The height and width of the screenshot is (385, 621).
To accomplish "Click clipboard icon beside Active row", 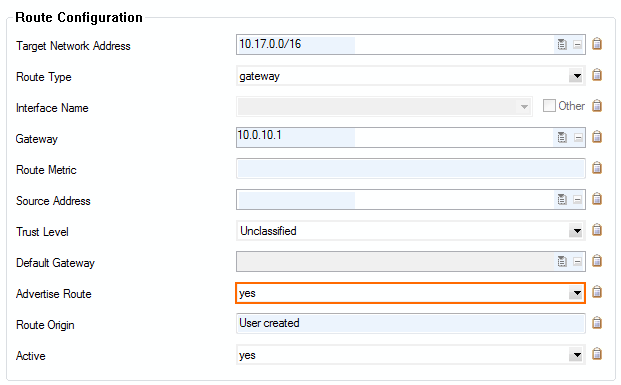I will click(597, 354).
